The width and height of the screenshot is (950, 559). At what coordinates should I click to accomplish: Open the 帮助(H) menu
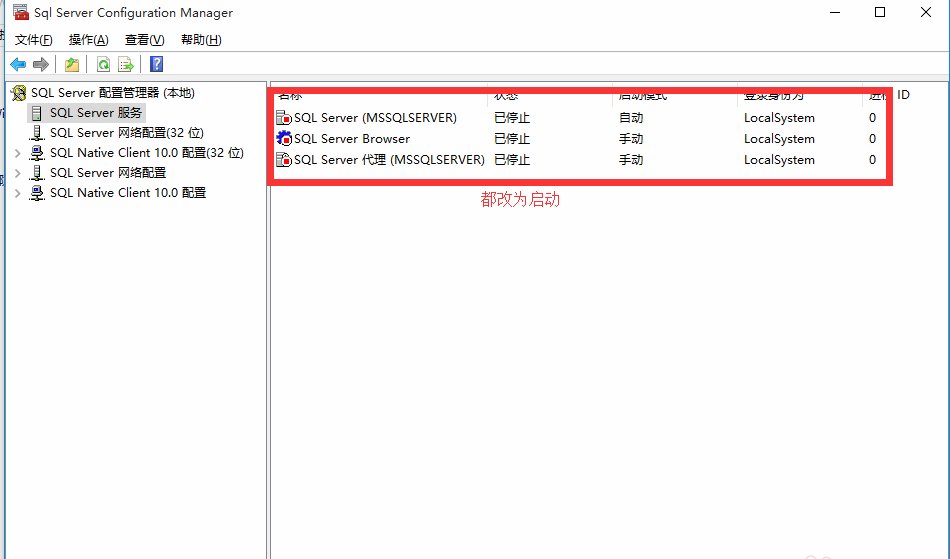201,40
